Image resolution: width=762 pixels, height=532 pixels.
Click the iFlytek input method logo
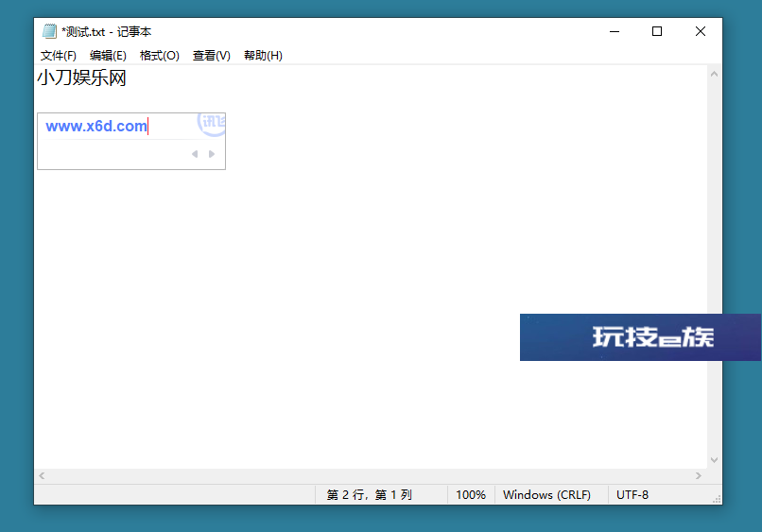click(x=212, y=124)
